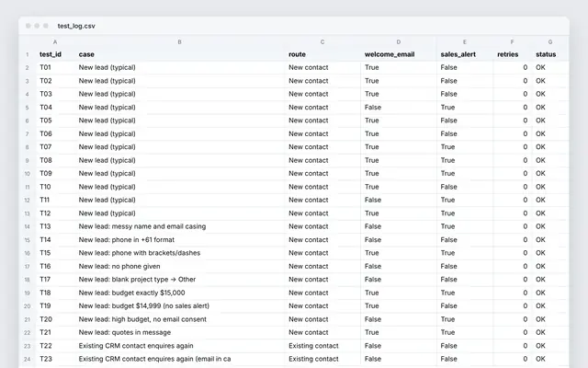Click 'Existing contact' route in T22 row

click(x=313, y=346)
